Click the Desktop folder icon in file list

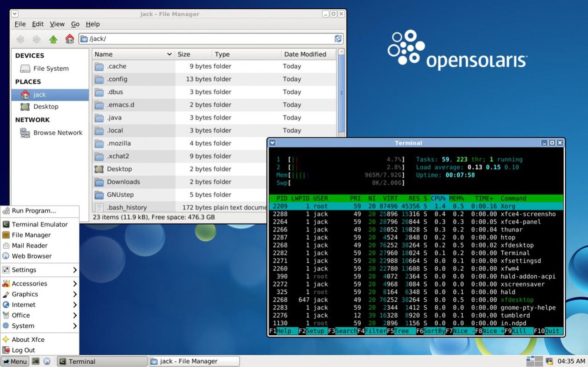click(x=99, y=169)
